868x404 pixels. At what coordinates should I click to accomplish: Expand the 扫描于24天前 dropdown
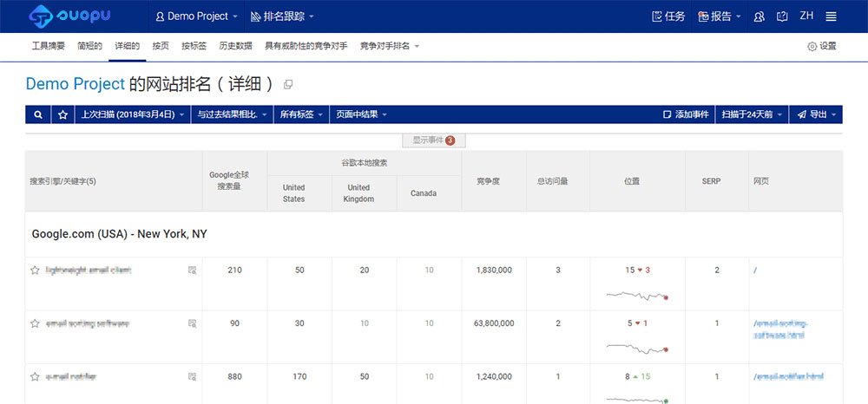point(752,114)
